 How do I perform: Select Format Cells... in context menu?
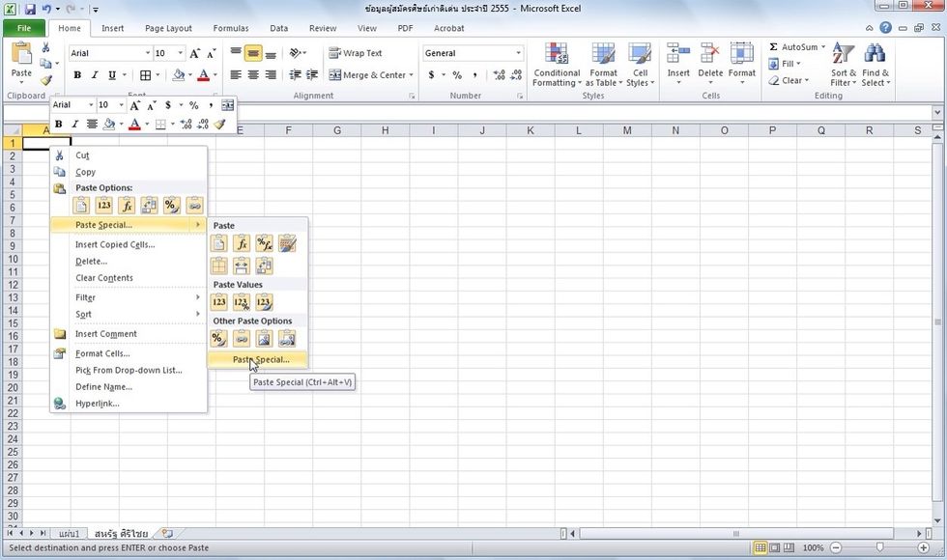(102, 353)
